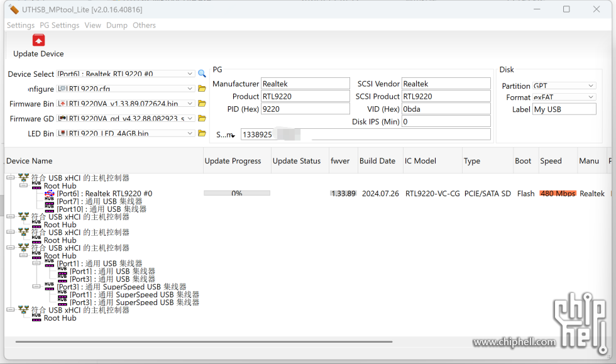616x364 pixels.
Task: Select the Port6 Realtek RTL9220 #0 row
Action: (x=104, y=194)
